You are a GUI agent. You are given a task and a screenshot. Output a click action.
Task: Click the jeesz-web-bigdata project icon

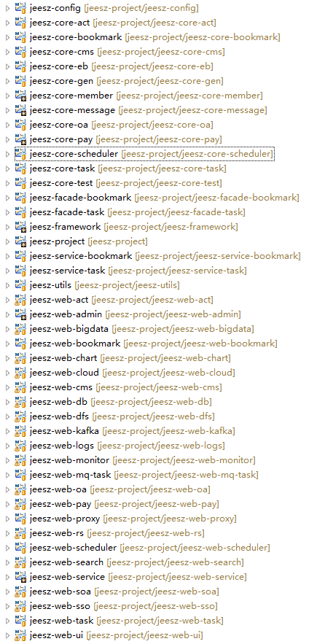[x=20, y=329]
